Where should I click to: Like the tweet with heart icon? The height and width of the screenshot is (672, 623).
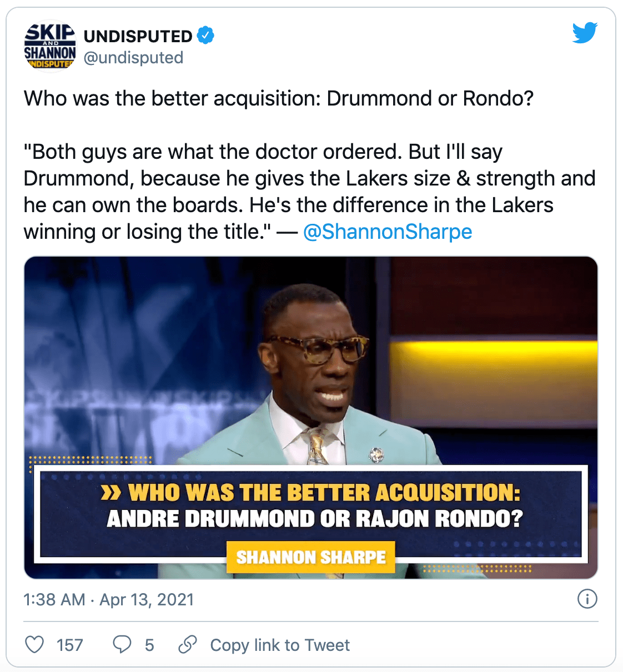pos(34,644)
